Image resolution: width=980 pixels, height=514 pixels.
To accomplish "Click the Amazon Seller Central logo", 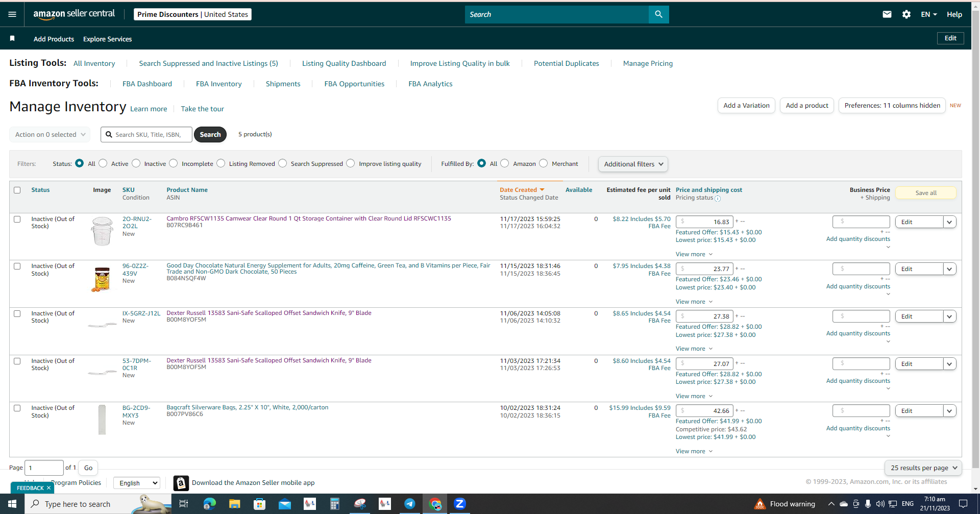I will click(x=74, y=14).
